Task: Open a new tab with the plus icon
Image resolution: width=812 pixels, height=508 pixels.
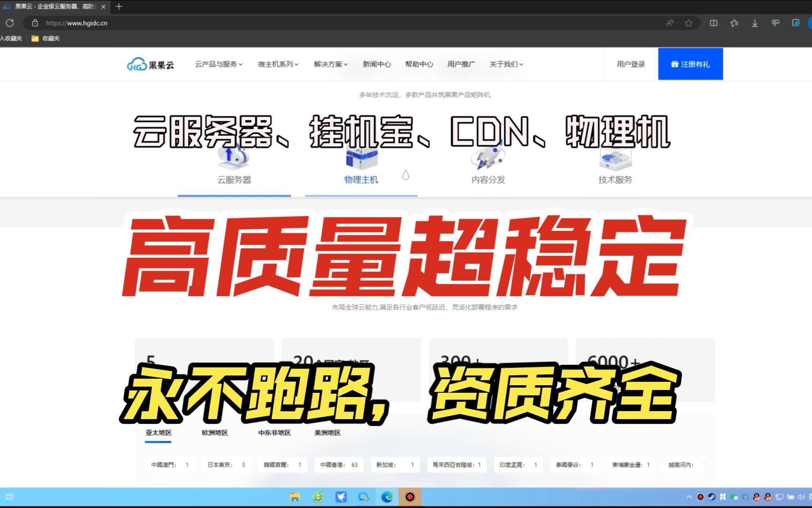Action: pyautogui.click(x=119, y=7)
